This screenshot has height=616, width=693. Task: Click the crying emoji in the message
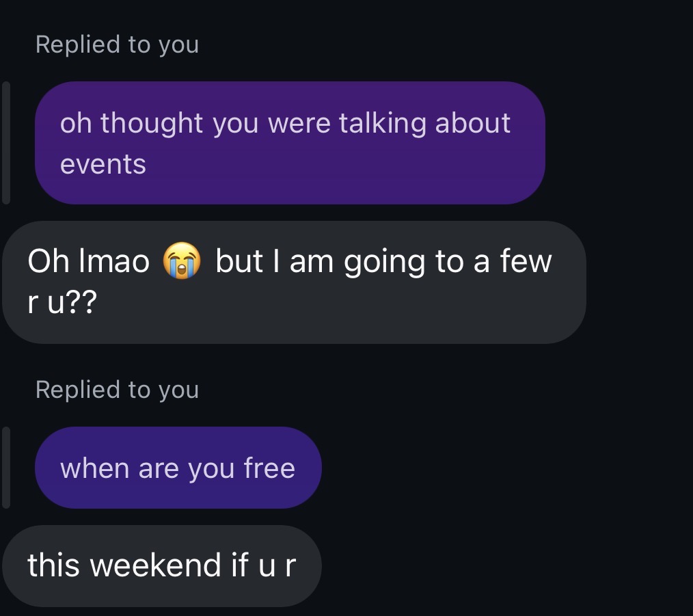click(x=181, y=263)
